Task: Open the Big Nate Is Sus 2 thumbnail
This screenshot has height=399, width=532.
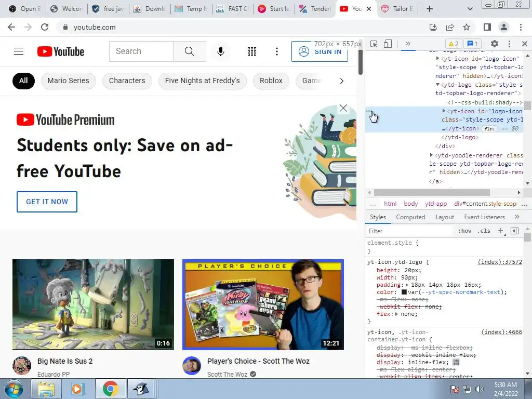Action: [x=93, y=304]
